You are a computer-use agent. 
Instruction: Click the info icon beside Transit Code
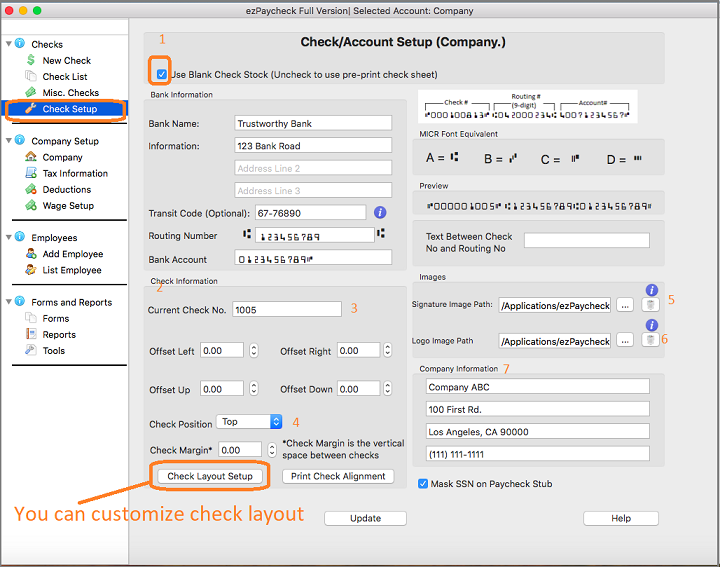pyautogui.click(x=380, y=213)
